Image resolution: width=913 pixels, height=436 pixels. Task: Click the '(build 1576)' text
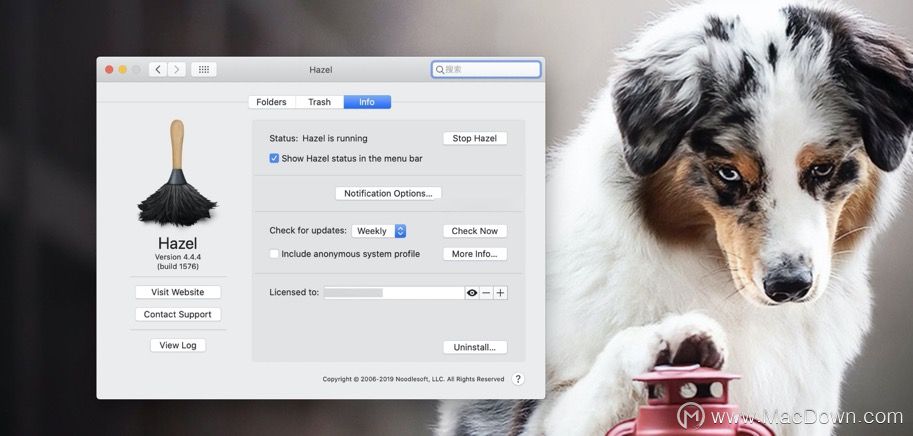coord(178,266)
